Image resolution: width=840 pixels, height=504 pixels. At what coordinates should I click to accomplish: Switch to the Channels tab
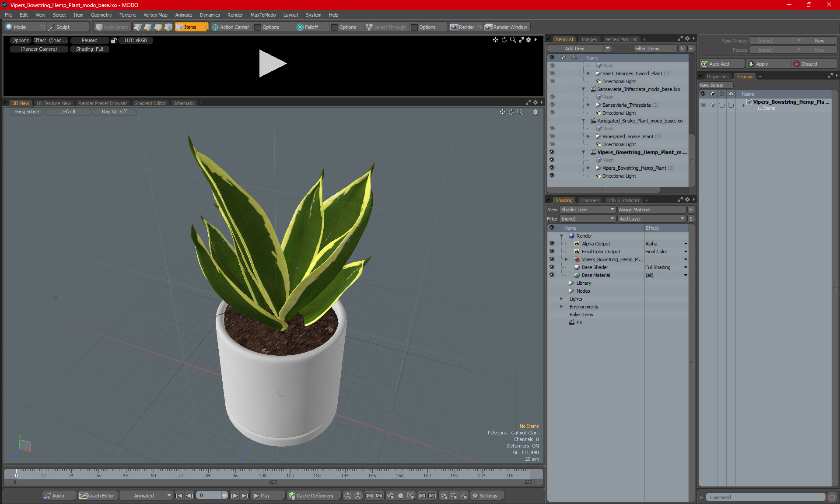pos(589,200)
